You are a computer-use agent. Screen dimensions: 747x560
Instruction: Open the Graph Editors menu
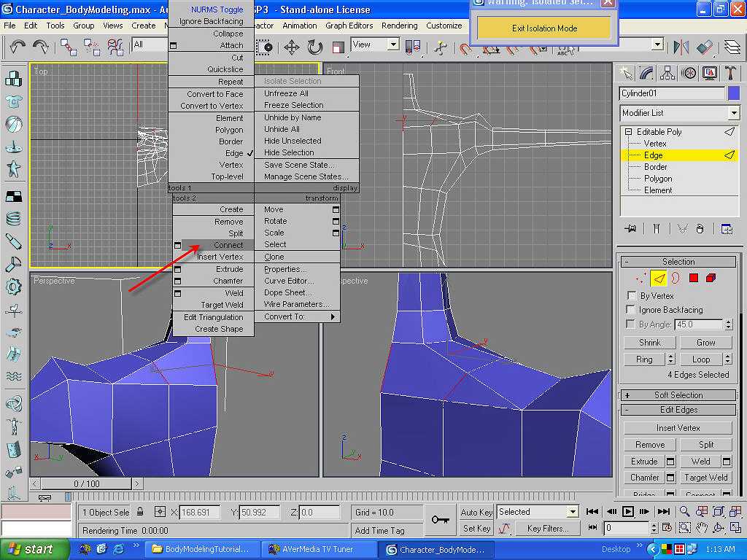pyautogui.click(x=349, y=26)
